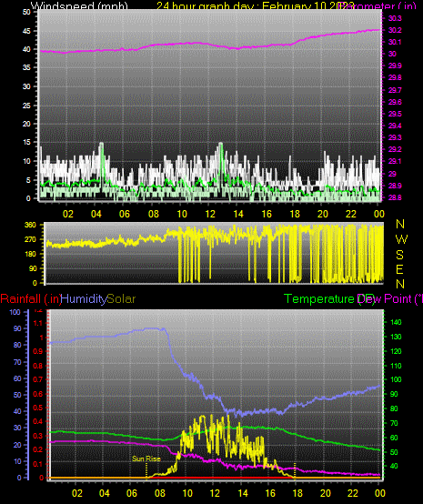Click hour "22" under the humidity graph
Image resolution: width=423 pixels, height=504 pixels.
point(353,493)
